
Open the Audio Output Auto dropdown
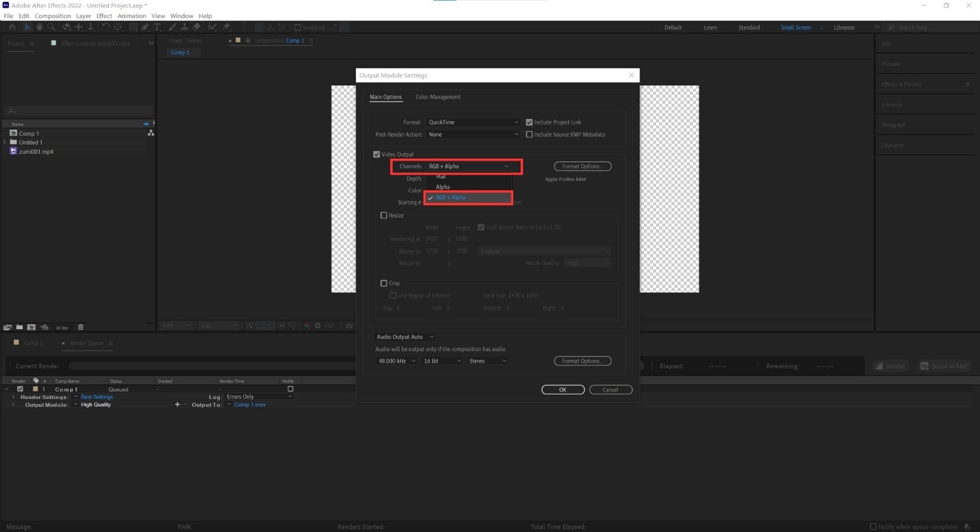click(405, 336)
